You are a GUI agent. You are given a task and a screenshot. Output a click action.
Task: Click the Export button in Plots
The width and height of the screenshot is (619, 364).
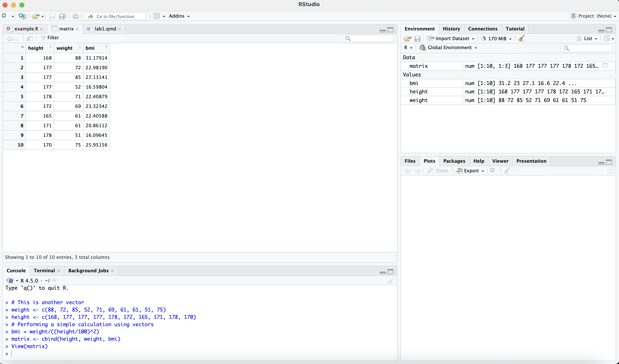(471, 171)
